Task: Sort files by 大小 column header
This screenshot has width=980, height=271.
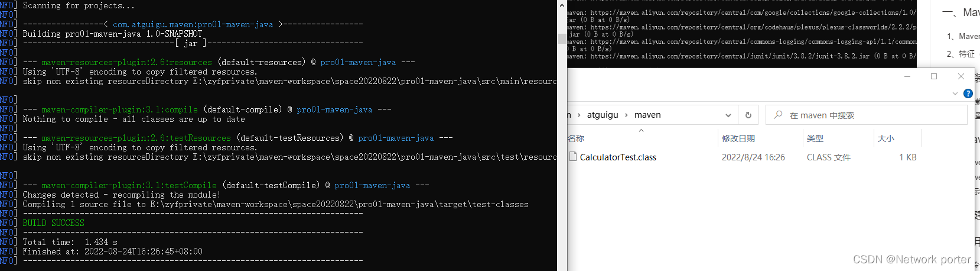Action: point(886,138)
